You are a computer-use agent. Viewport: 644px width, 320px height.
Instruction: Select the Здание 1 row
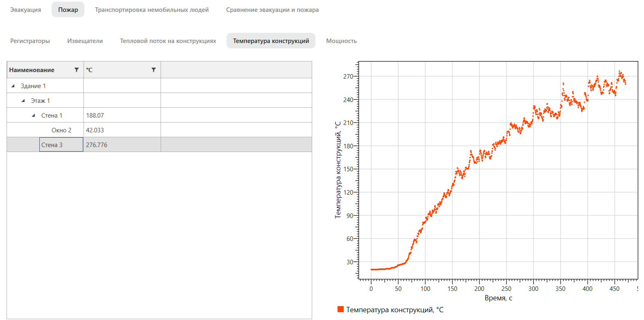(x=159, y=86)
